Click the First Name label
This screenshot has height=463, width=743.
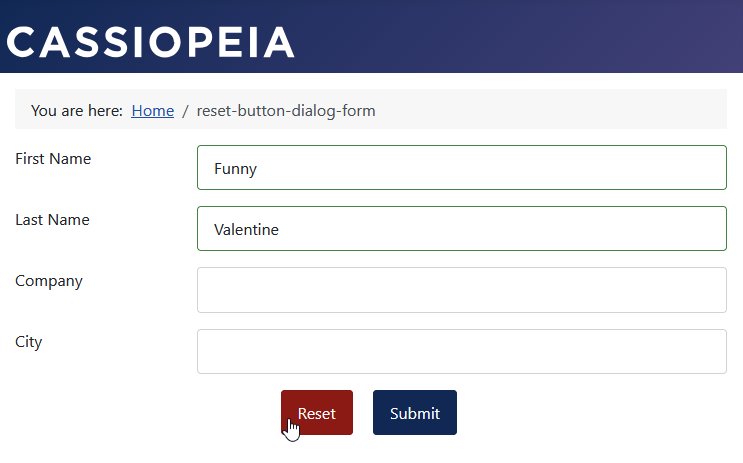(53, 159)
